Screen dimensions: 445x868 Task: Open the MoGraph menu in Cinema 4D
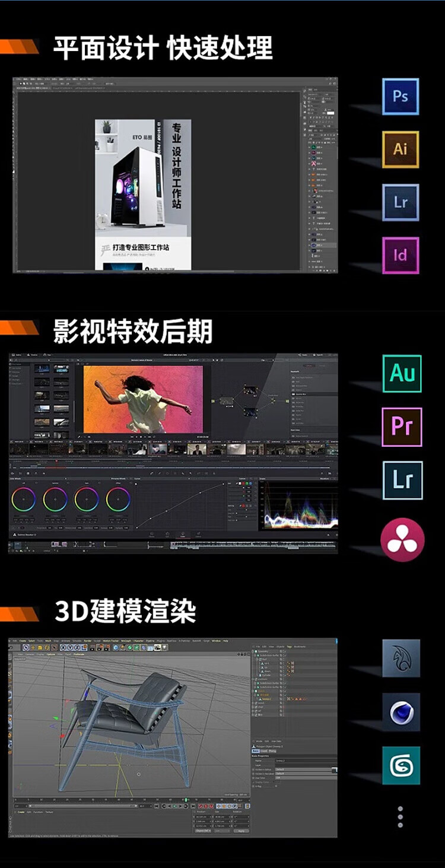(126, 641)
